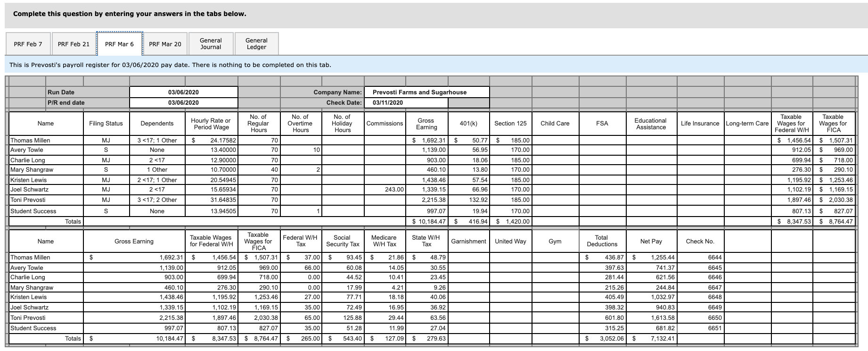Select Avery Towle overtime hours cell 10

pos(301,150)
